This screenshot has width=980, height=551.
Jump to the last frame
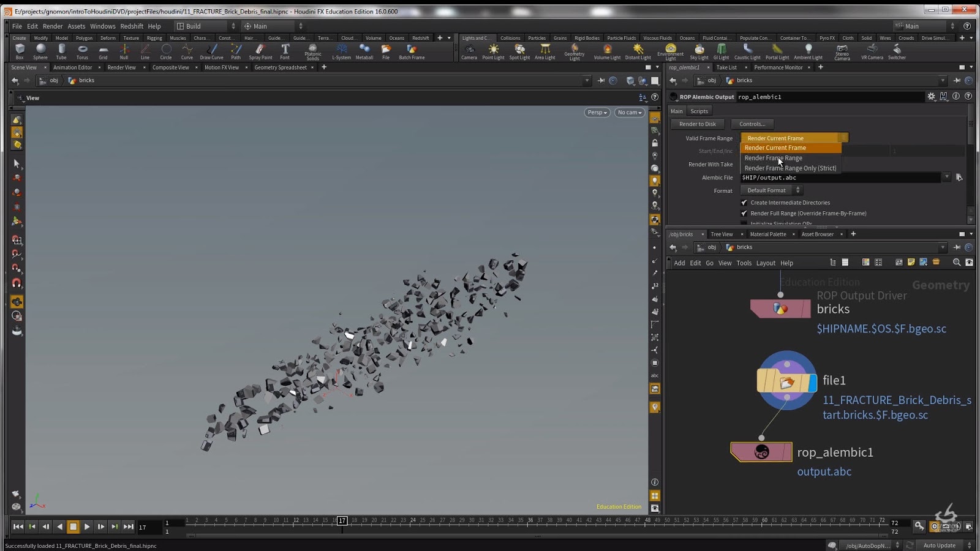pyautogui.click(x=128, y=527)
